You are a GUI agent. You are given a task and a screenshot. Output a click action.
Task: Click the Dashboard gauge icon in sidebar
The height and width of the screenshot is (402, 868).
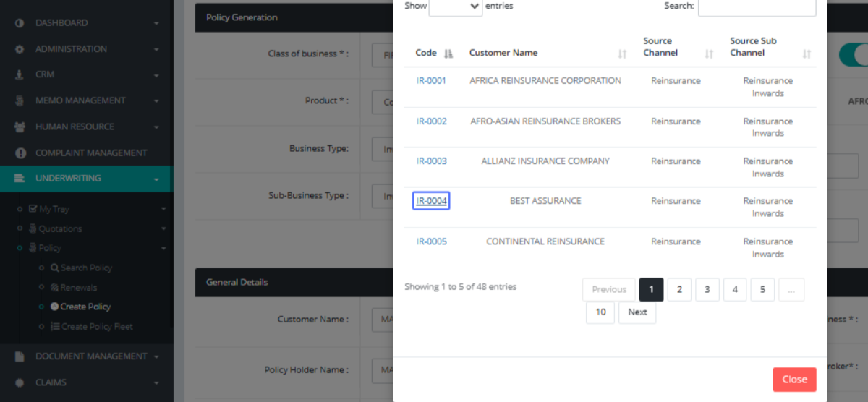tap(20, 23)
